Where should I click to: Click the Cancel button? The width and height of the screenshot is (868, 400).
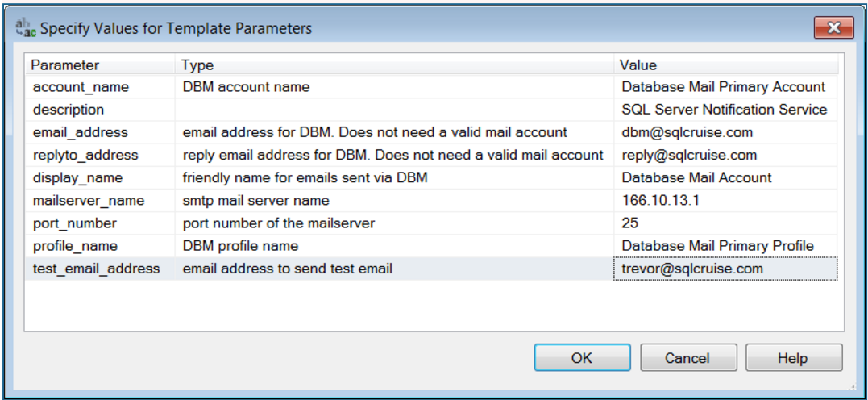pyautogui.click(x=688, y=358)
